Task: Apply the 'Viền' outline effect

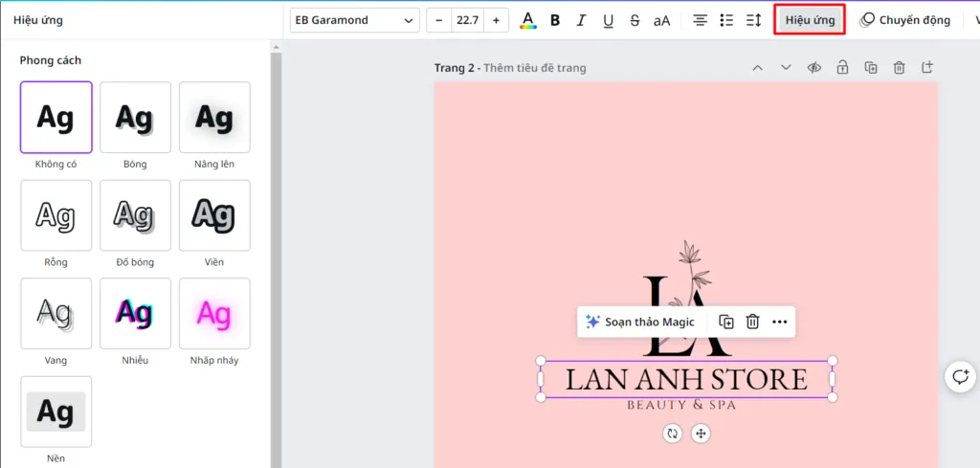Action: [x=214, y=215]
